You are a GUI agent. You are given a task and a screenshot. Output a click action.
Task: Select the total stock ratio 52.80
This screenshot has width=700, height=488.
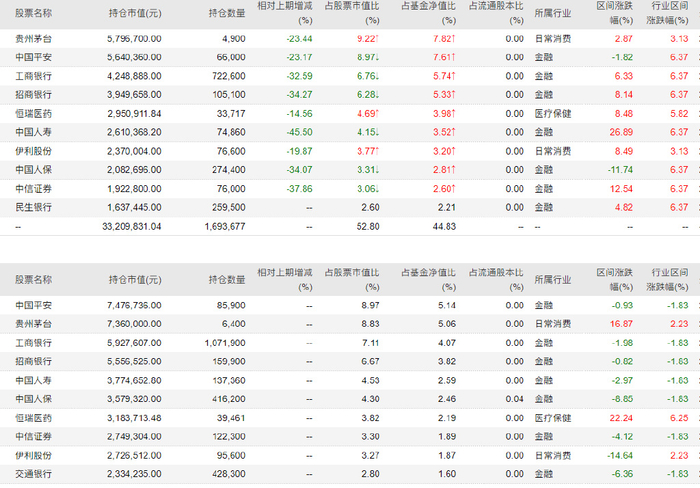tap(368, 226)
